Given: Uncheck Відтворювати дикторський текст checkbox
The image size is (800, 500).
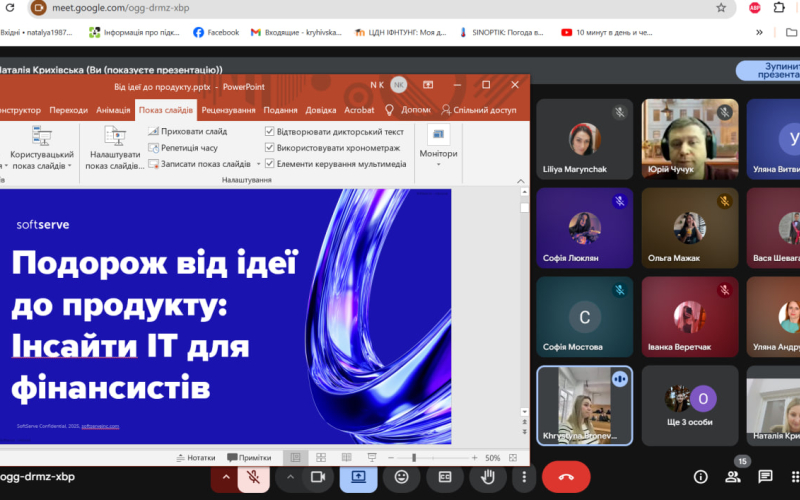Looking at the screenshot, I should coord(270,132).
